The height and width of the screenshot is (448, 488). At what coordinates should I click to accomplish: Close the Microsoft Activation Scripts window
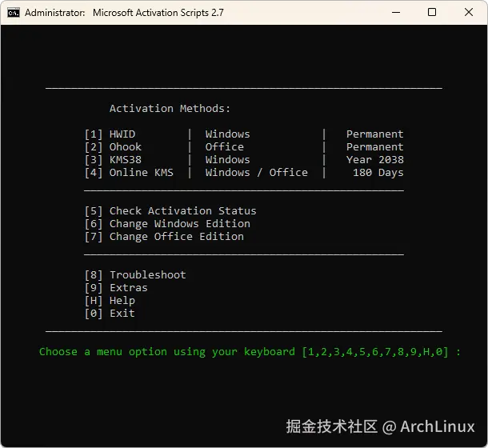tap(468, 13)
